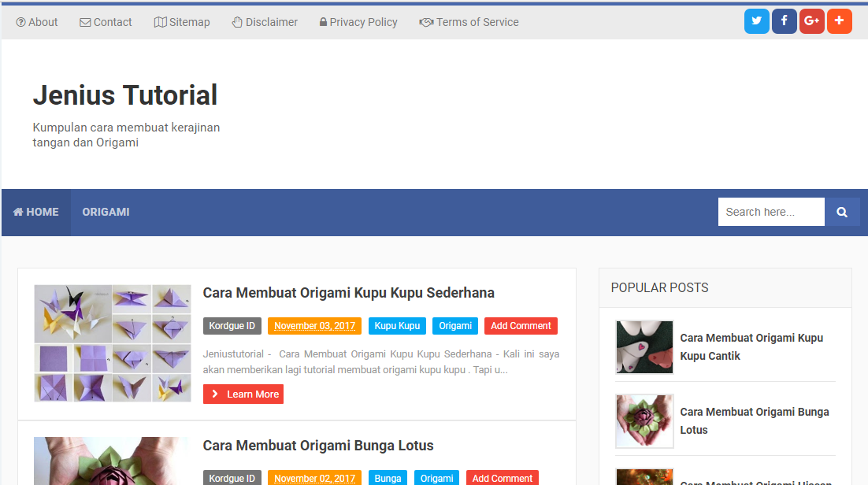Click the Jenius Tutorial site title
The width and height of the screenshot is (868, 485).
pos(125,94)
